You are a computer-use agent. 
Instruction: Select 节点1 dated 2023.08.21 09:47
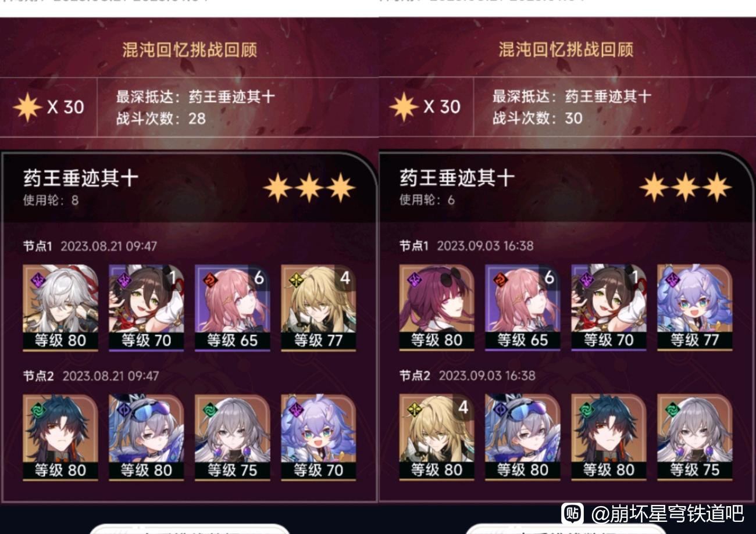pyautogui.click(x=90, y=246)
